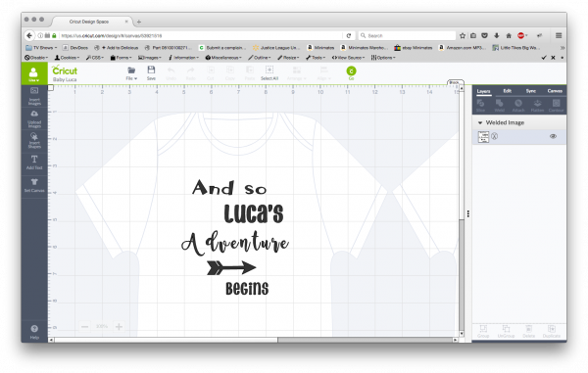Screen dimensions: 588x373
Task: Open the Justice League bookmark
Action: coord(276,48)
